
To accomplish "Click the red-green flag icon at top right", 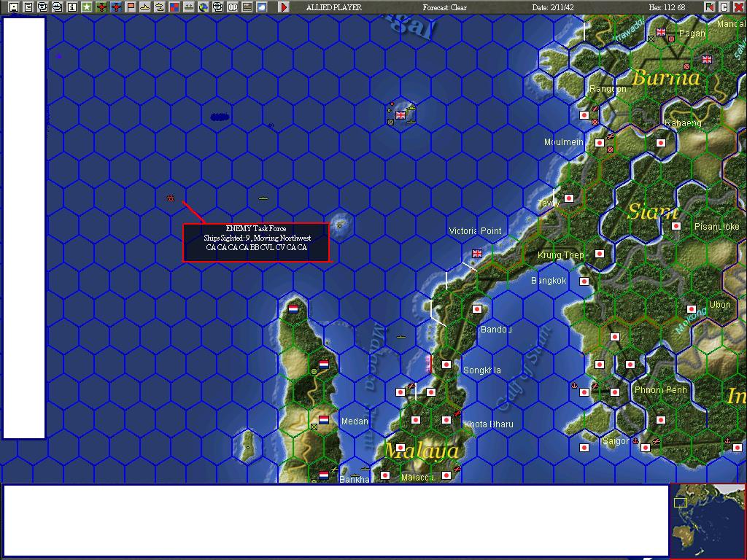I will tap(709, 7).
